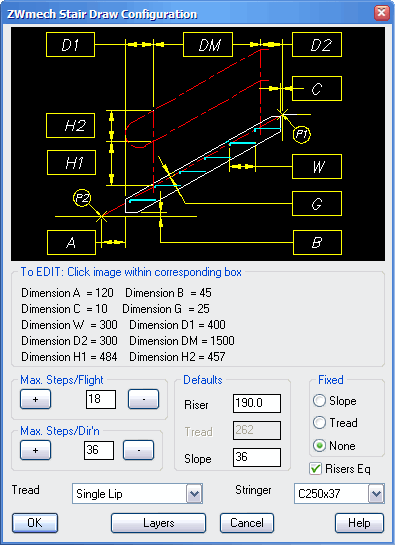
Task: Open the Help button
Action: [360, 523]
